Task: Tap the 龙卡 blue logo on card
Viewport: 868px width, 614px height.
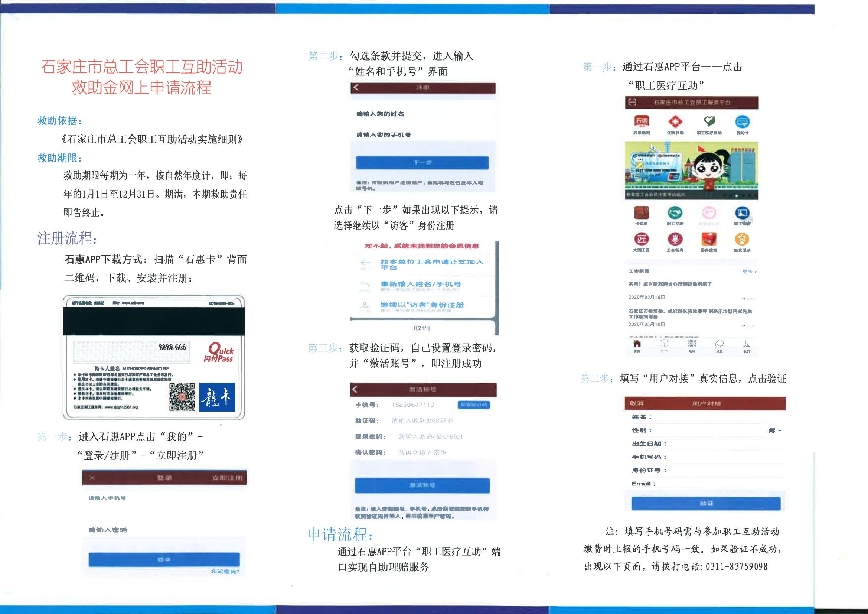Action: (x=217, y=397)
